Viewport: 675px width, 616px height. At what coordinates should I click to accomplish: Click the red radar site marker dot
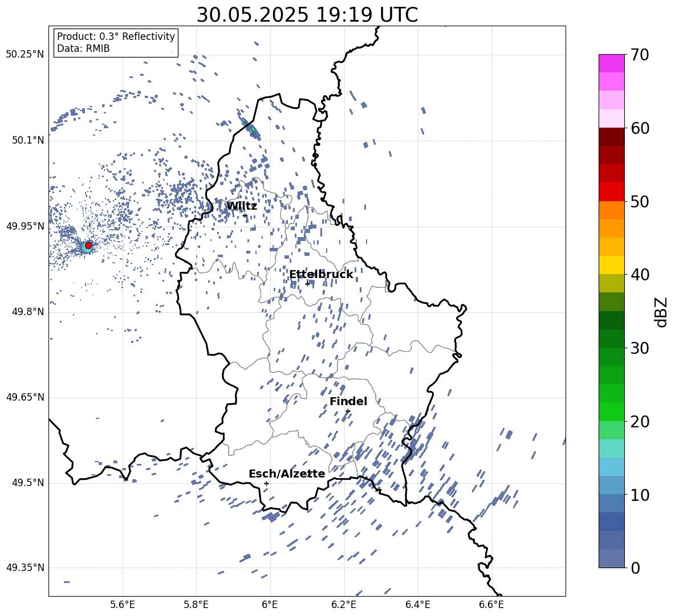click(x=88, y=246)
